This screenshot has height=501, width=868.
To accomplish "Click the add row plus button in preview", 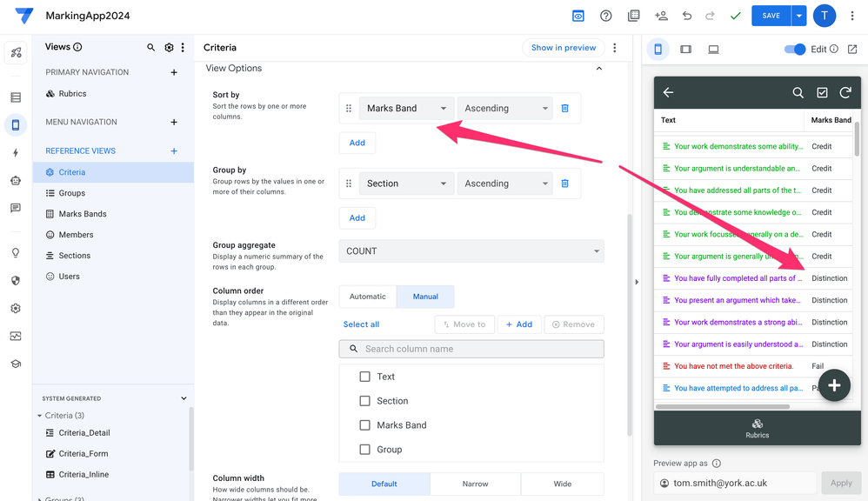I will [x=834, y=385].
